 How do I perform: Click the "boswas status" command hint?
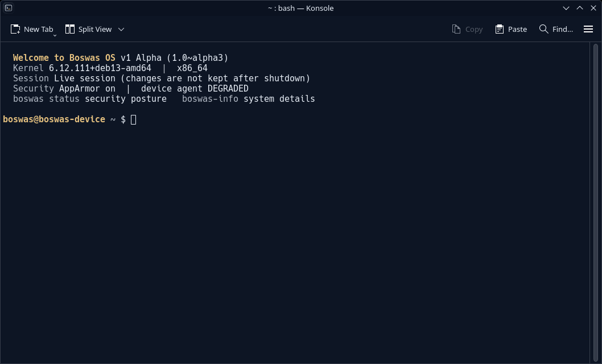coord(46,99)
